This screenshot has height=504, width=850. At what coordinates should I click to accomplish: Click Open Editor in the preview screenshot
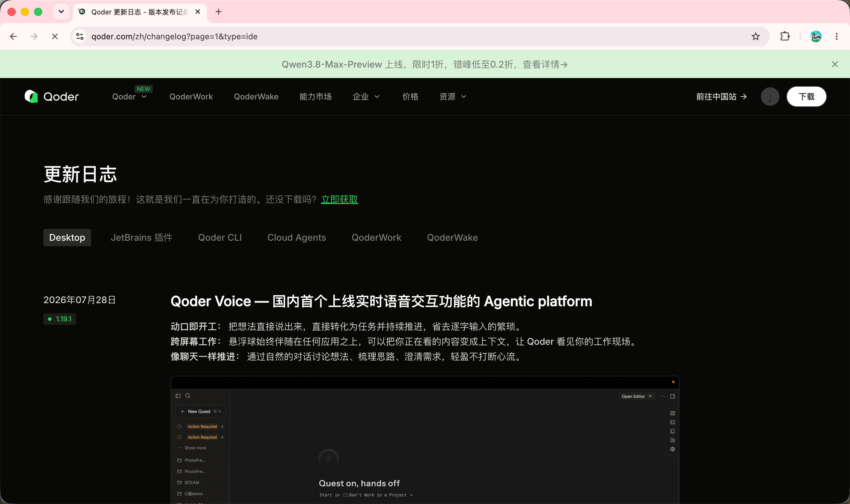pos(636,396)
